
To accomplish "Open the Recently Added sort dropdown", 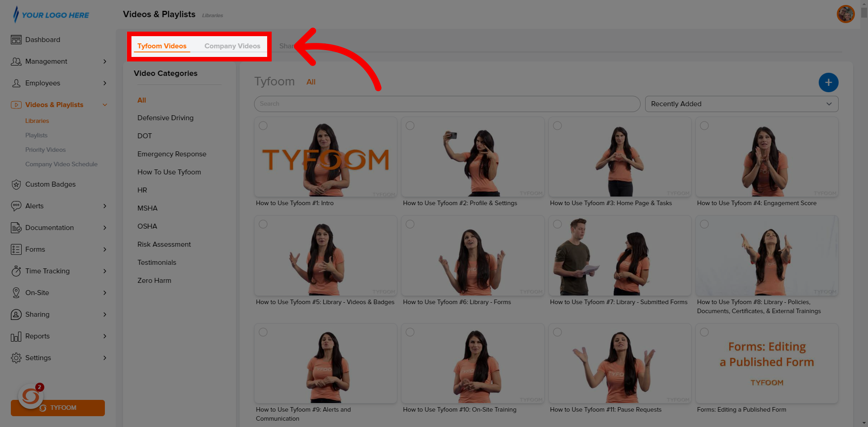I will click(x=741, y=104).
